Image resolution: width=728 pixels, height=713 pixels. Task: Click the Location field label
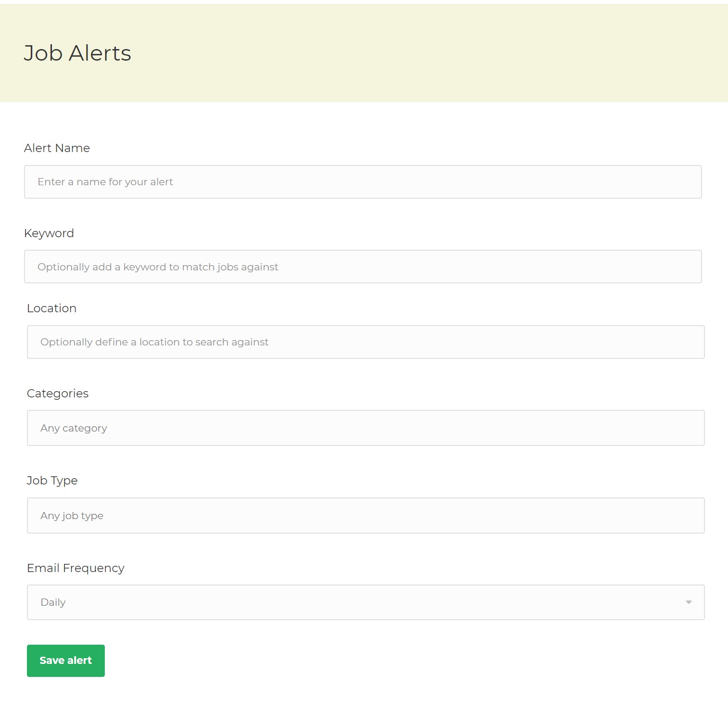pyautogui.click(x=51, y=308)
